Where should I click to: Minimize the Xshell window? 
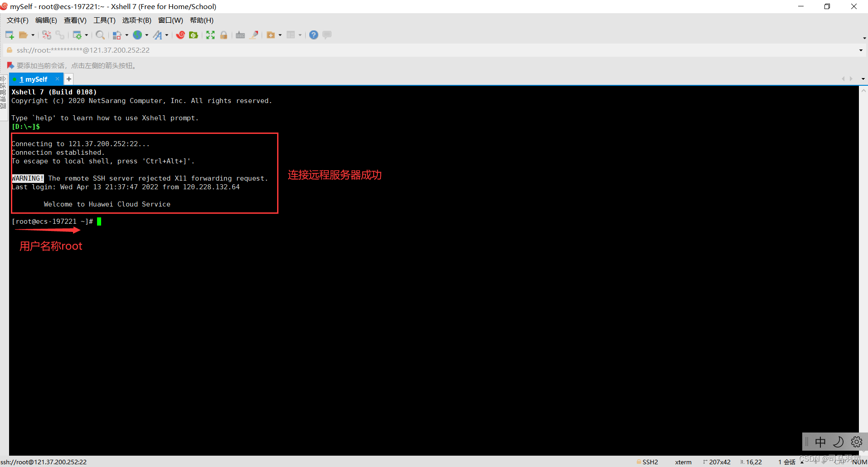pyautogui.click(x=801, y=6)
